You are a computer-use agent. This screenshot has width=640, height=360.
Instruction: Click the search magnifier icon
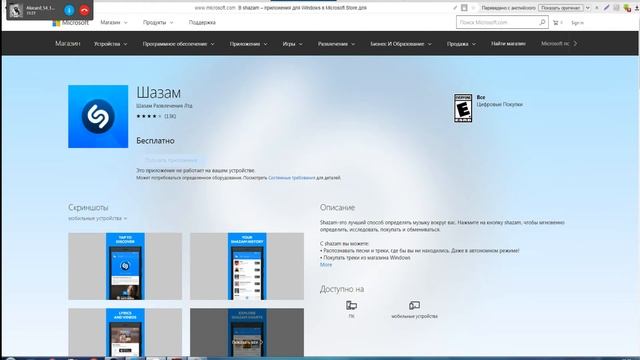542,22
